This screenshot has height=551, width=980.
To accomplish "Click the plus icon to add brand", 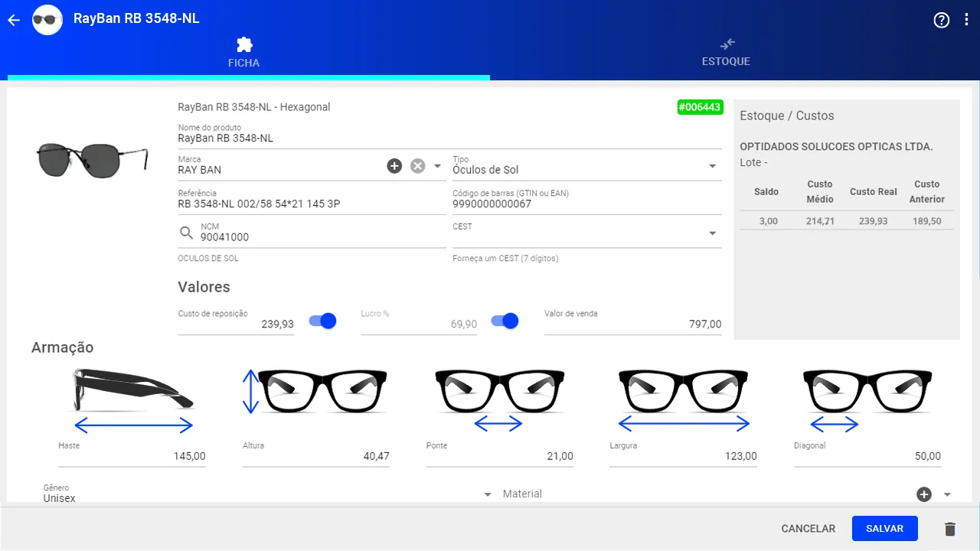I will click(x=394, y=166).
